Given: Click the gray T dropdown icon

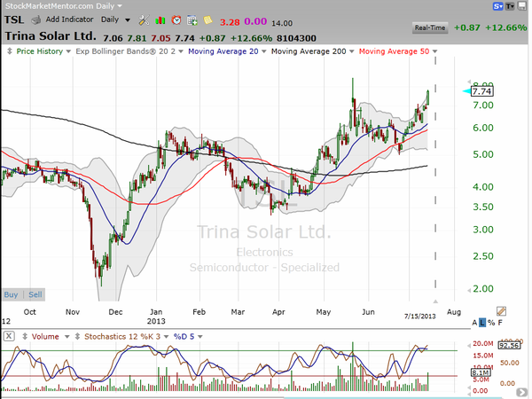Looking at the screenshot, I should tap(510, 6).
